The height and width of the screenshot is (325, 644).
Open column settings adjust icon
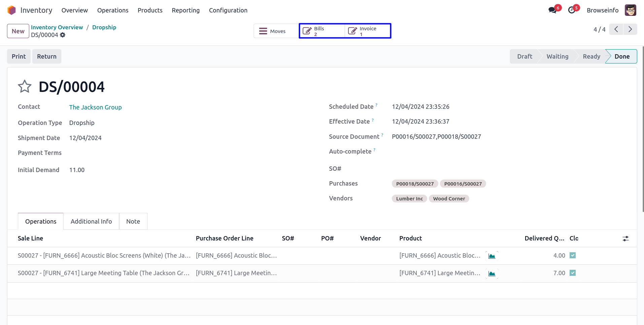click(625, 238)
